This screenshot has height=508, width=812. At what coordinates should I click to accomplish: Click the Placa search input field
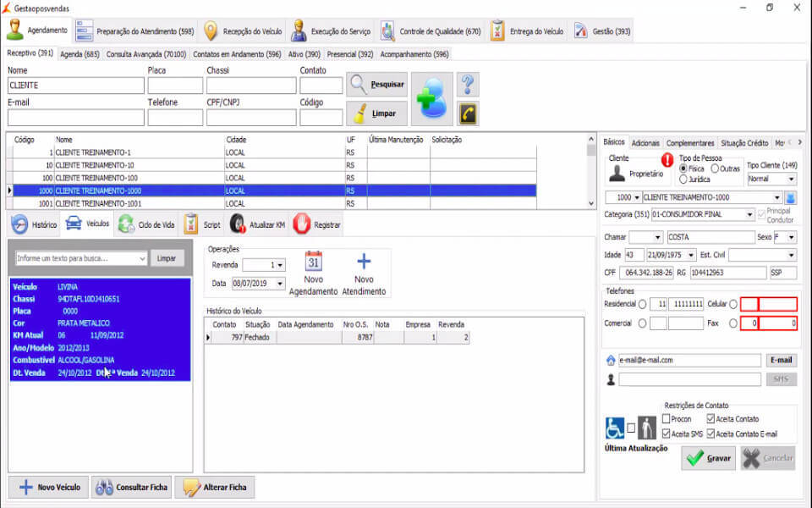click(175, 86)
